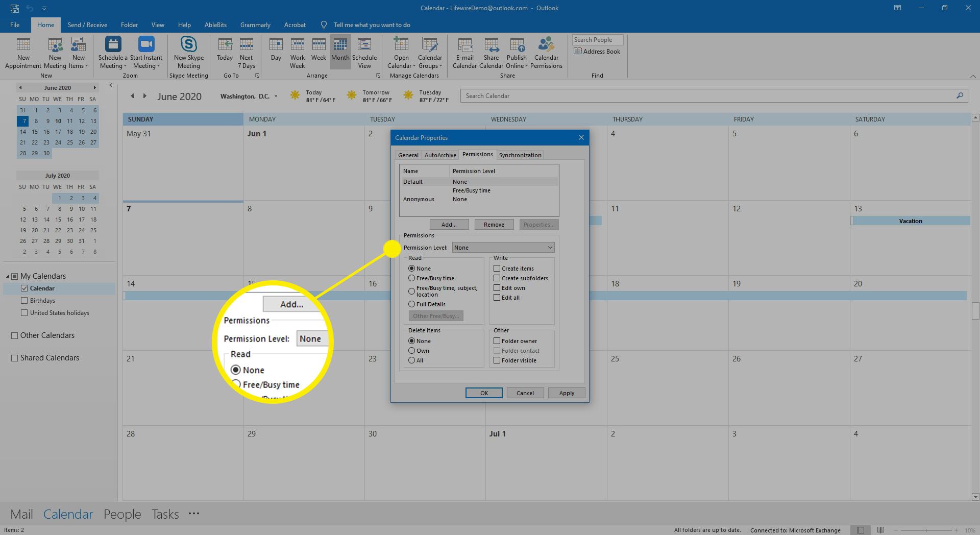Switch to the Send / Receive tab

coord(87,25)
